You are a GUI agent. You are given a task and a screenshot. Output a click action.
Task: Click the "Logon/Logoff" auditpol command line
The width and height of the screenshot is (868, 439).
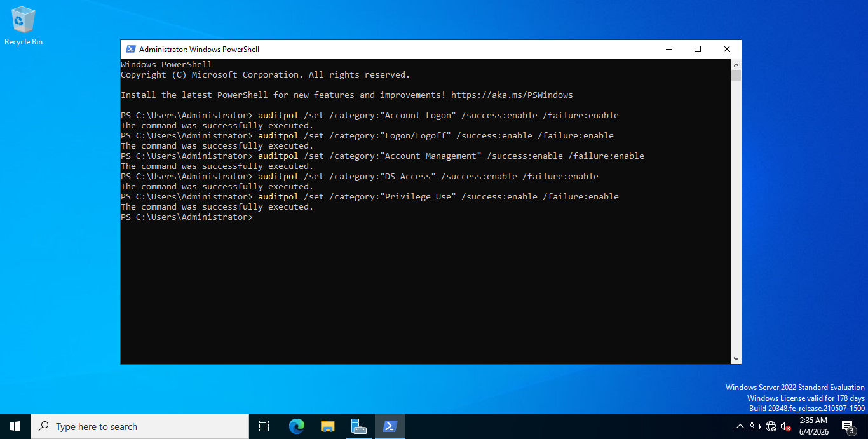[x=367, y=136]
